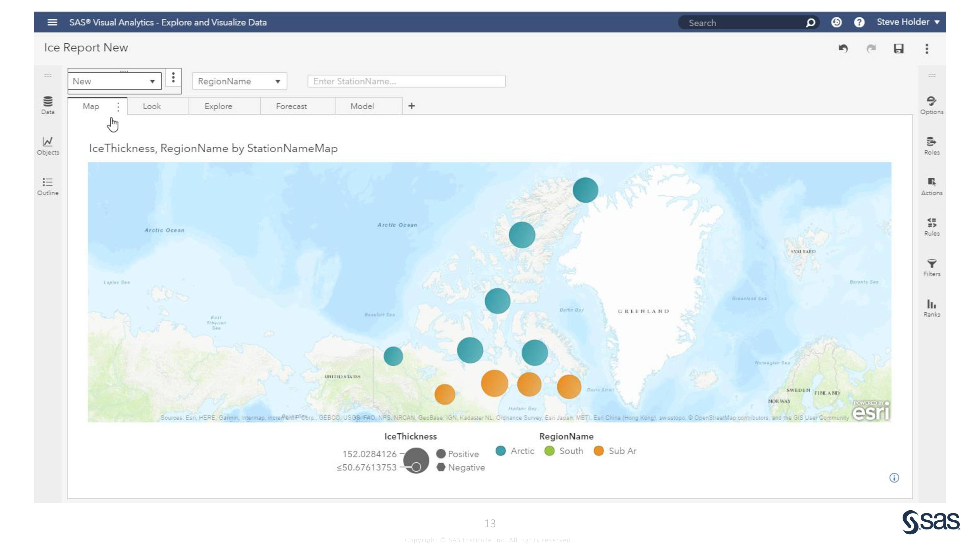Open the Ranks pane
980x551 pixels.
point(932,308)
